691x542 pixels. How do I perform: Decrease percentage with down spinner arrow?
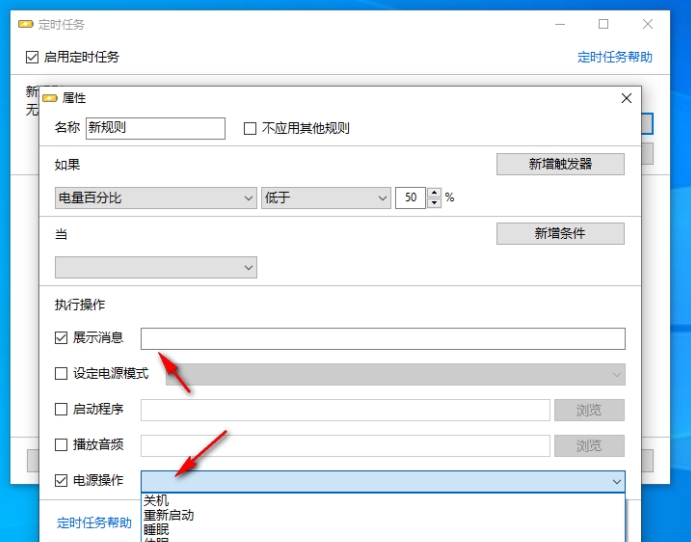coord(435,203)
